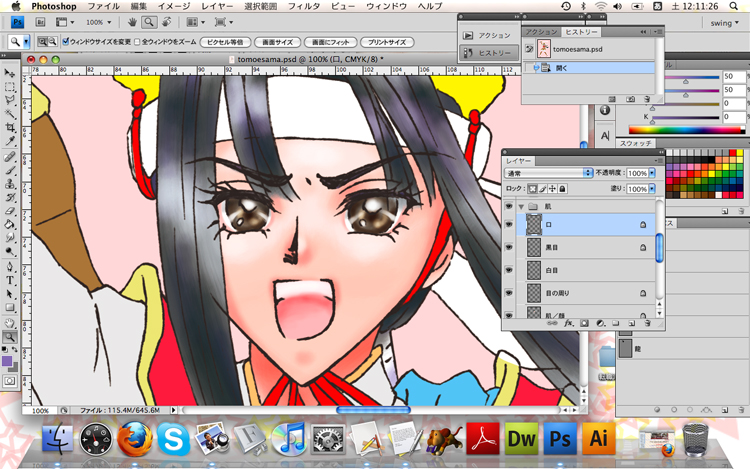Hide the 白目 layer

509,270
